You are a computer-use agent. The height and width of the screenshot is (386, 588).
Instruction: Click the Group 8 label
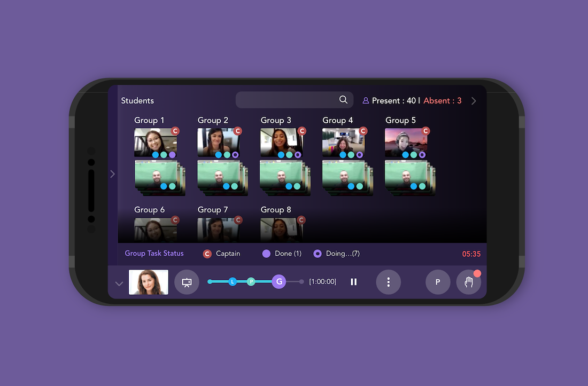point(276,210)
